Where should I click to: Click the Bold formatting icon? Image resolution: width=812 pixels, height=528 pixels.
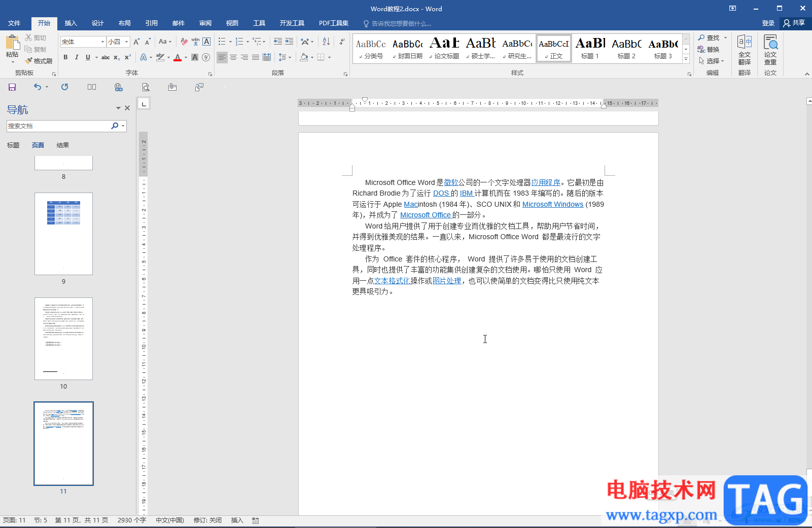click(x=65, y=57)
